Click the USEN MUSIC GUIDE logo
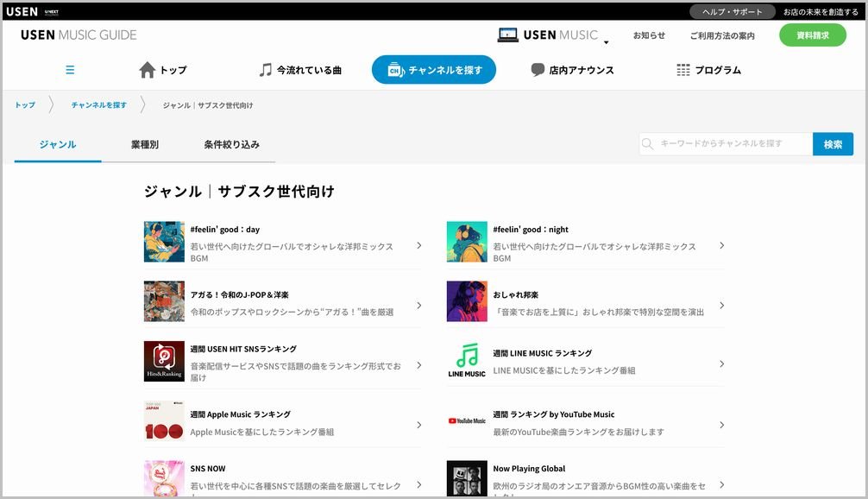The width and height of the screenshot is (868, 499). point(79,35)
